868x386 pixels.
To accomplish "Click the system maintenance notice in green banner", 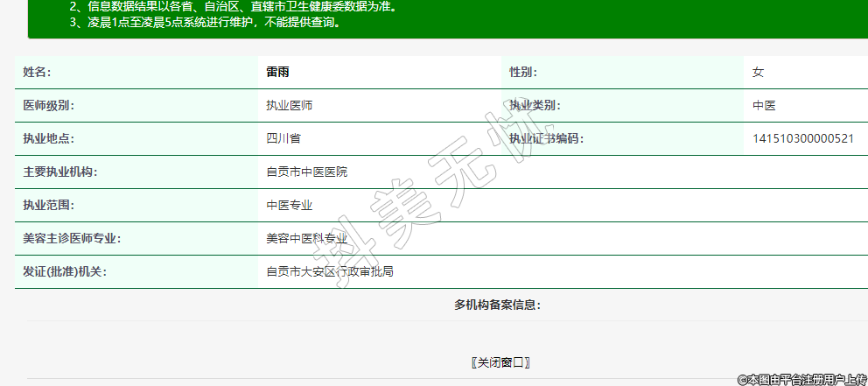I will click(205, 22).
